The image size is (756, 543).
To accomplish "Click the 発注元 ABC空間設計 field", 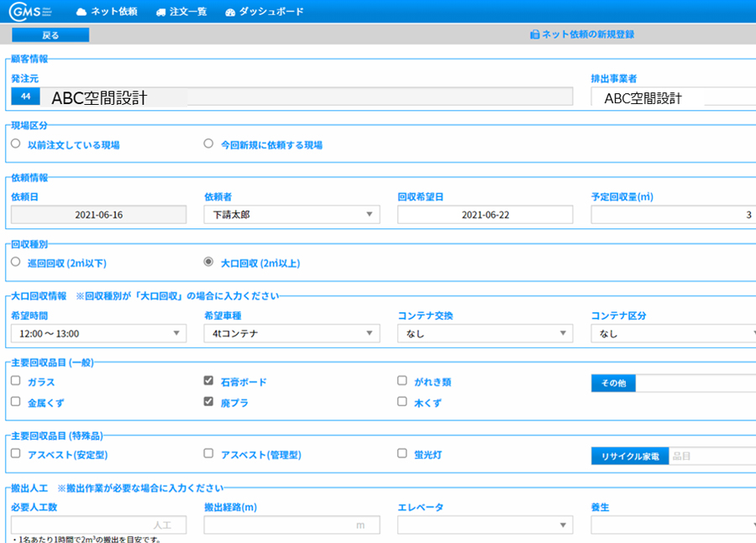I will (x=307, y=97).
